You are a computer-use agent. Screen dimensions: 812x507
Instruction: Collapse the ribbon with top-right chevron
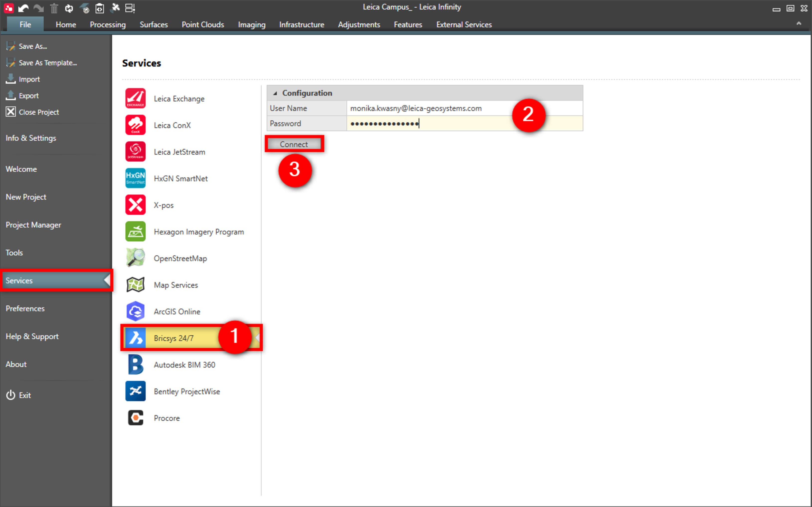(x=799, y=23)
